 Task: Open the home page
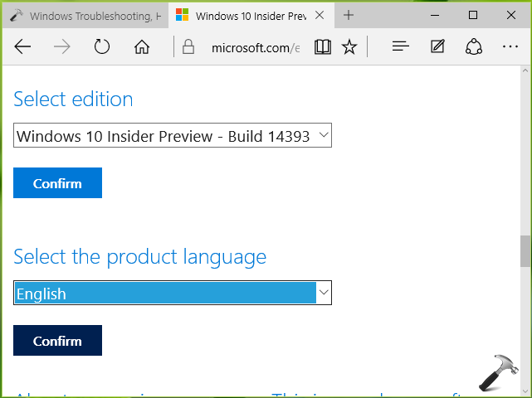142,46
